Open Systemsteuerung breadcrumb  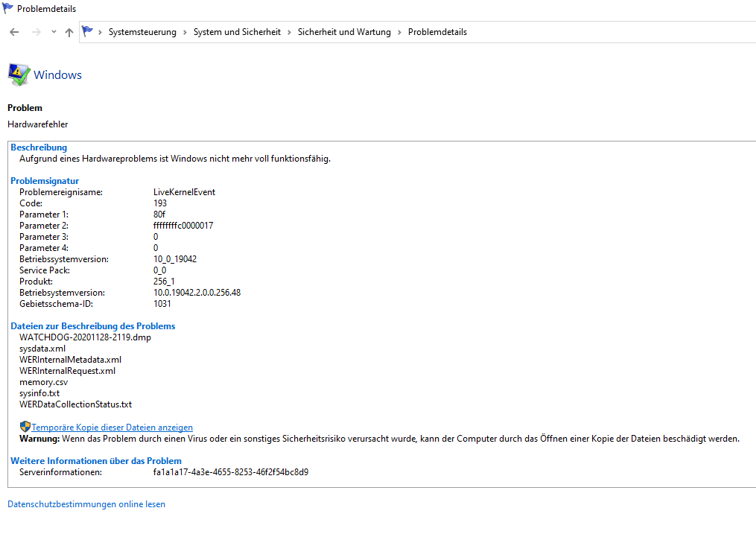(142, 32)
